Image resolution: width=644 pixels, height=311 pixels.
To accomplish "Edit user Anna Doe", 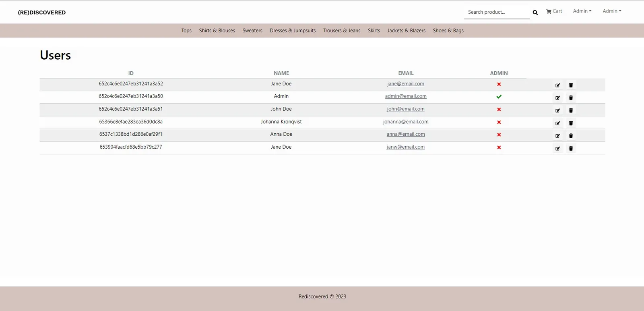I will click(558, 135).
